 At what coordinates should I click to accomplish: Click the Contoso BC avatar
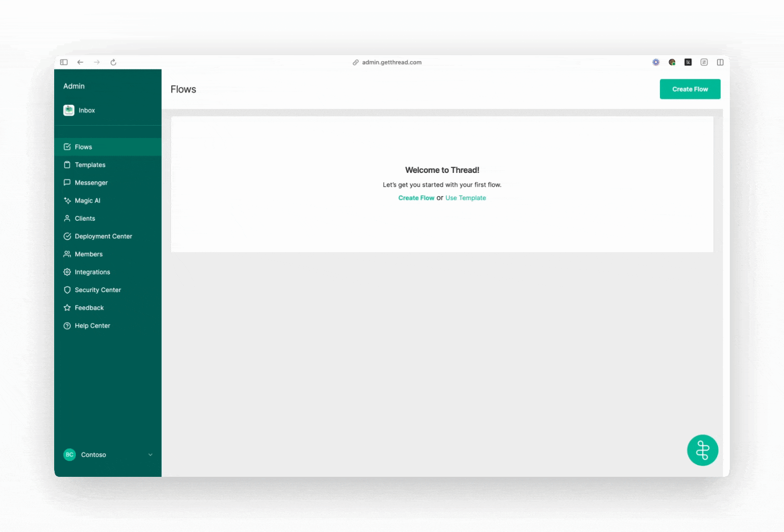pyautogui.click(x=69, y=455)
